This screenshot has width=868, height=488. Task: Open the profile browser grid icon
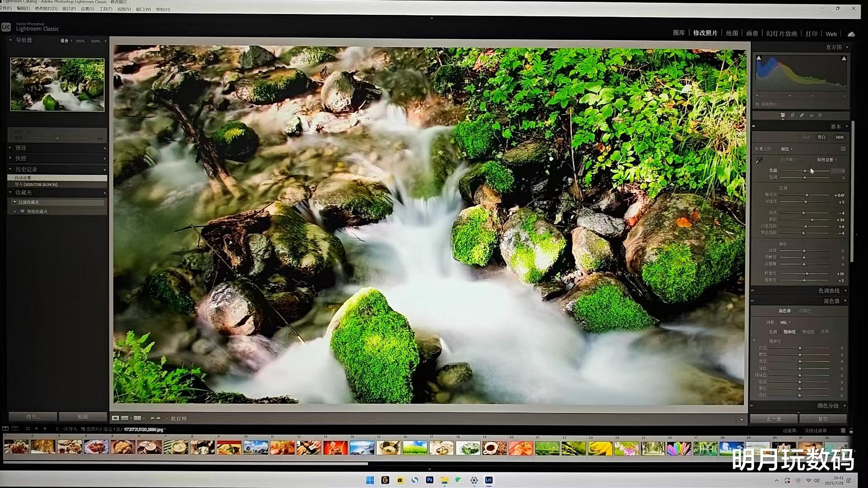(843, 149)
